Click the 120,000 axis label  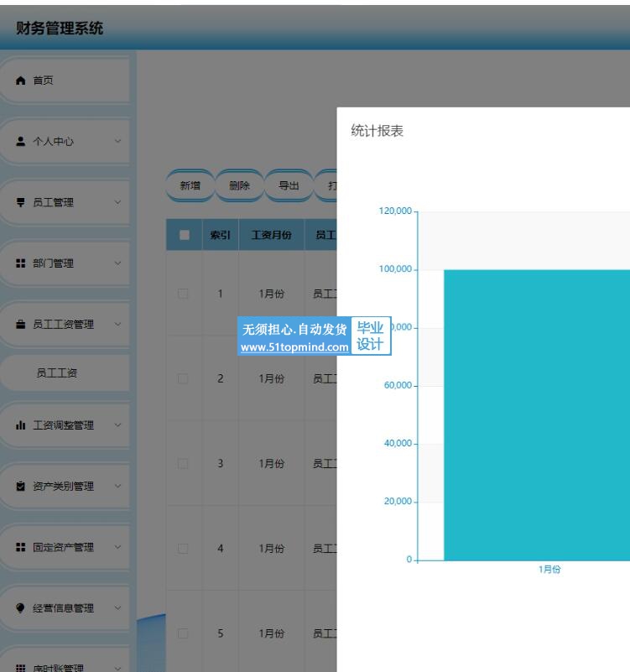tap(395, 211)
